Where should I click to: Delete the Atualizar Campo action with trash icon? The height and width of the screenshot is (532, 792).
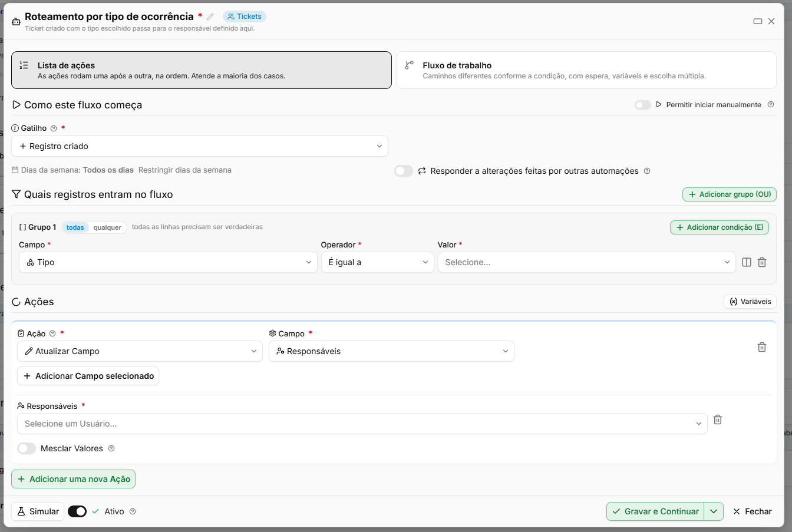[762, 347]
